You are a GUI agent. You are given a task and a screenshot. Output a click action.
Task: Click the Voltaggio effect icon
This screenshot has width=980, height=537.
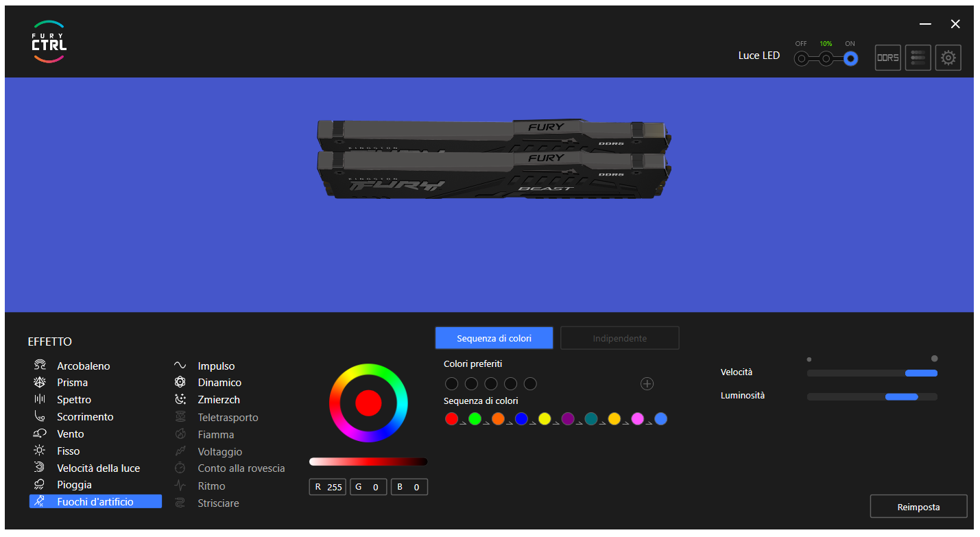point(180,451)
